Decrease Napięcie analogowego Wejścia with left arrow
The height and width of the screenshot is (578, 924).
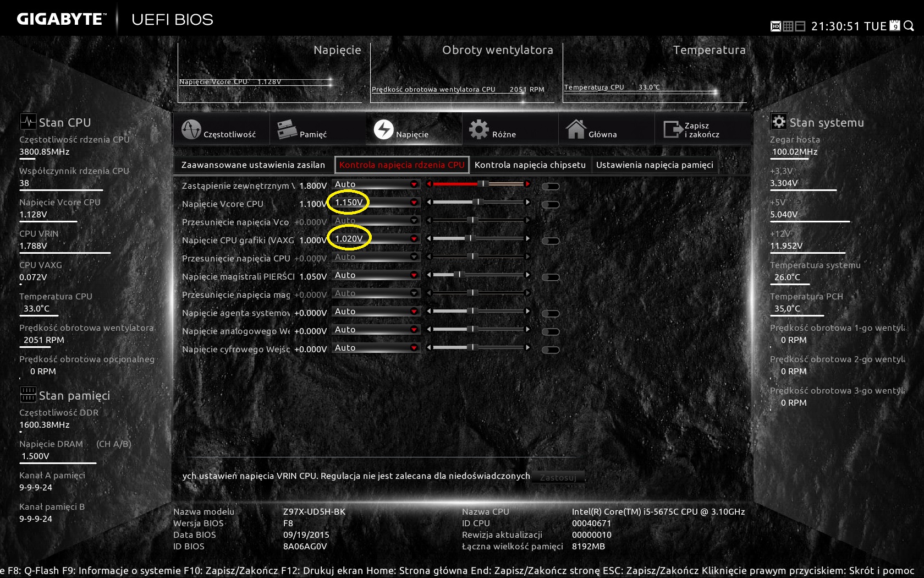429,329
